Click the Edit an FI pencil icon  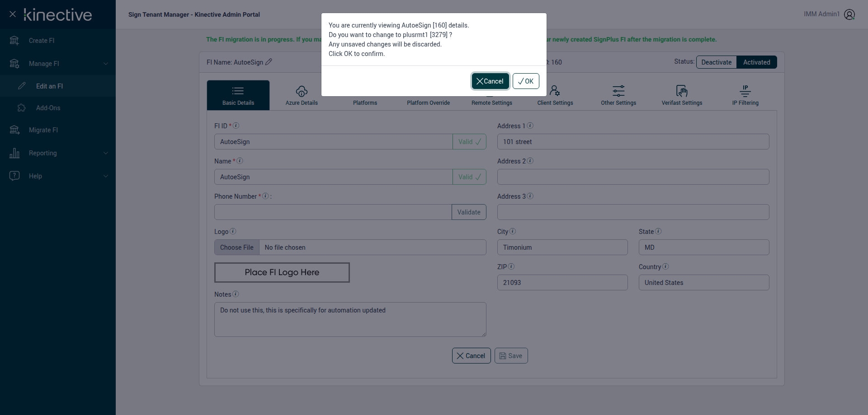pyautogui.click(x=22, y=86)
